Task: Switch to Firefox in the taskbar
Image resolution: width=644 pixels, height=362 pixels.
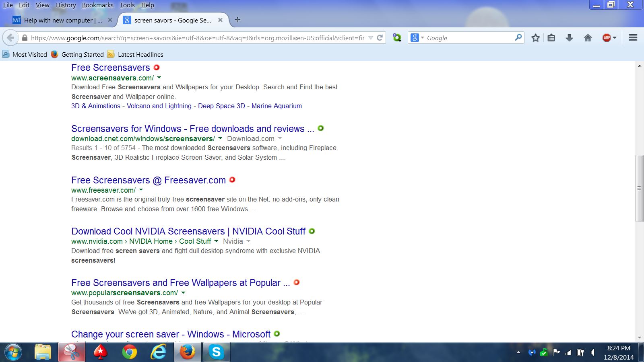Action: pyautogui.click(x=187, y=352)
